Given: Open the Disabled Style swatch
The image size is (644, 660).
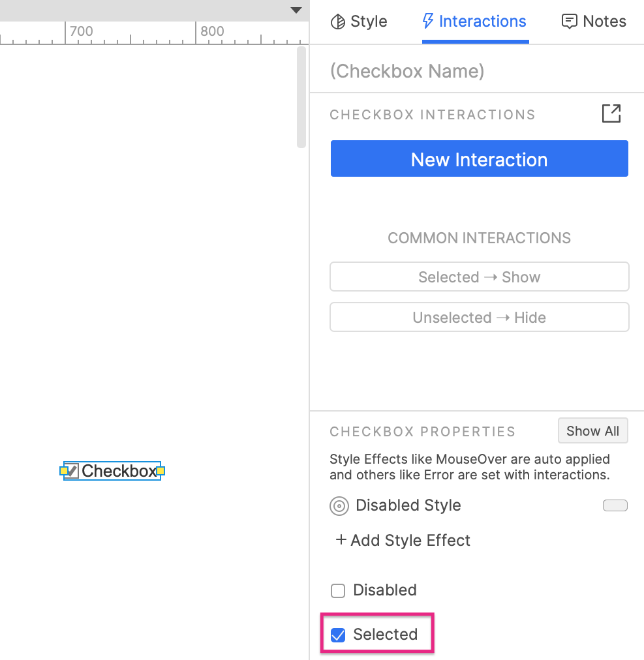Looking at the screenshot, I should pos(615,505).
